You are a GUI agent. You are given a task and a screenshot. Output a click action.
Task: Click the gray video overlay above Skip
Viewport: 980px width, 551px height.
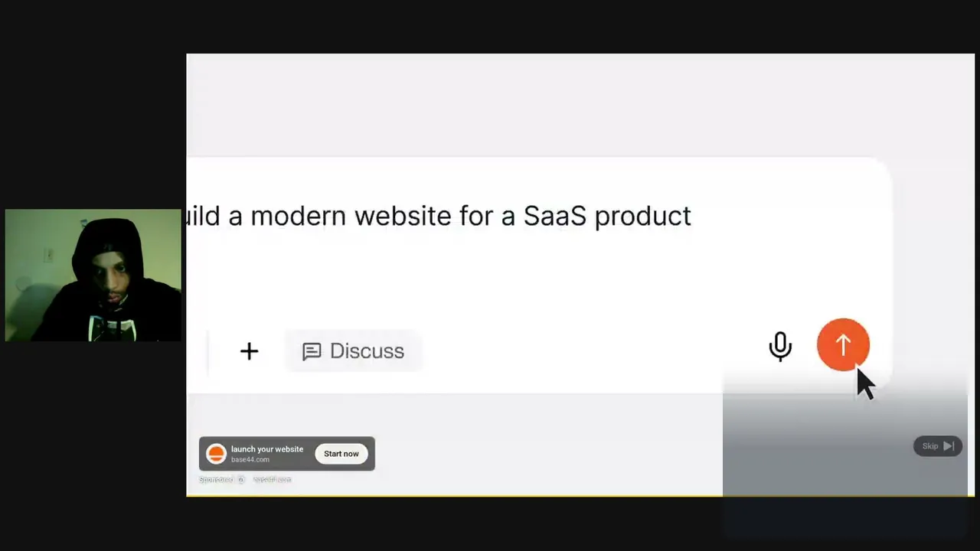[x=845, y=406]
